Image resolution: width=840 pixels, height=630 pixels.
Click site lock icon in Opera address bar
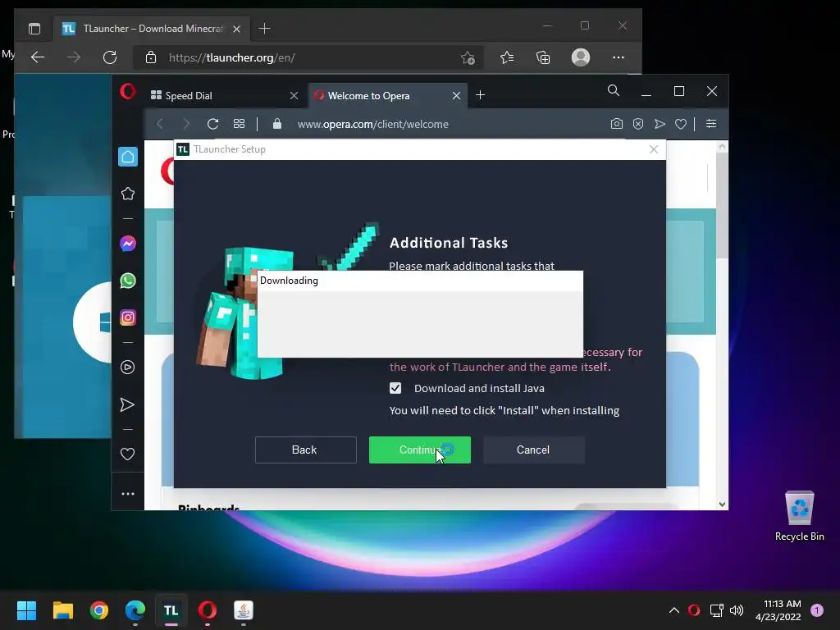[x=277, y=125]
